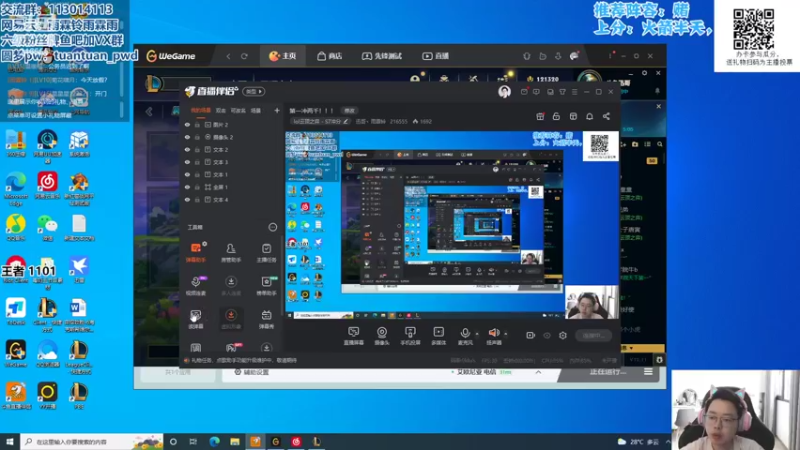Lock the 图片 2 layer
Screen dimensions: 800x450
[197, 124]
